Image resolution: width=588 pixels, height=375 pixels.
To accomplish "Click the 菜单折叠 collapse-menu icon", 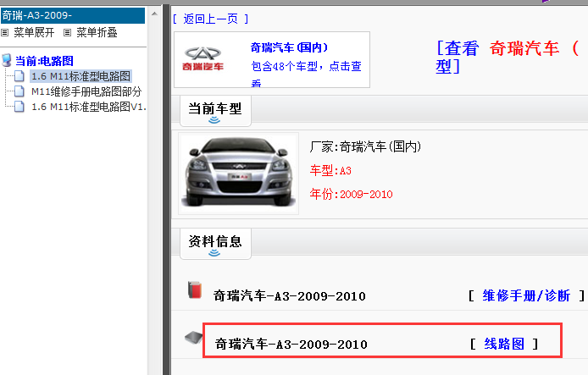I will point(67,33).
